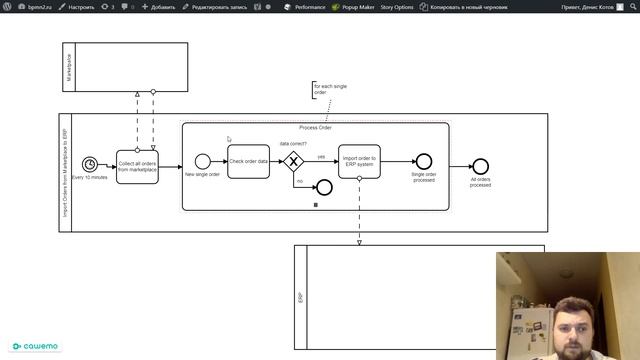This screenshot has height=360, width=640.
Task: Select the Single order processed end event
Action: point(424,162)
